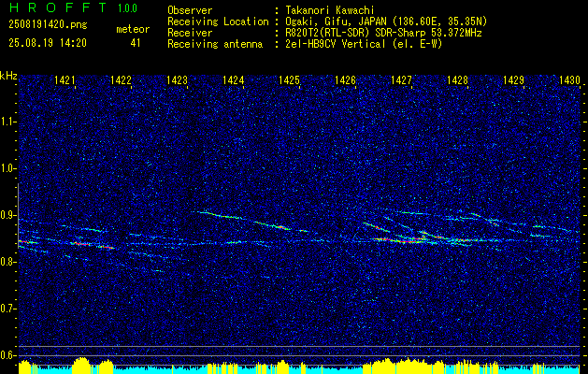Image resolution: width=588 pixels, height=374 pixels.
Task: Click time marker 1422
Action: point(121,79)
